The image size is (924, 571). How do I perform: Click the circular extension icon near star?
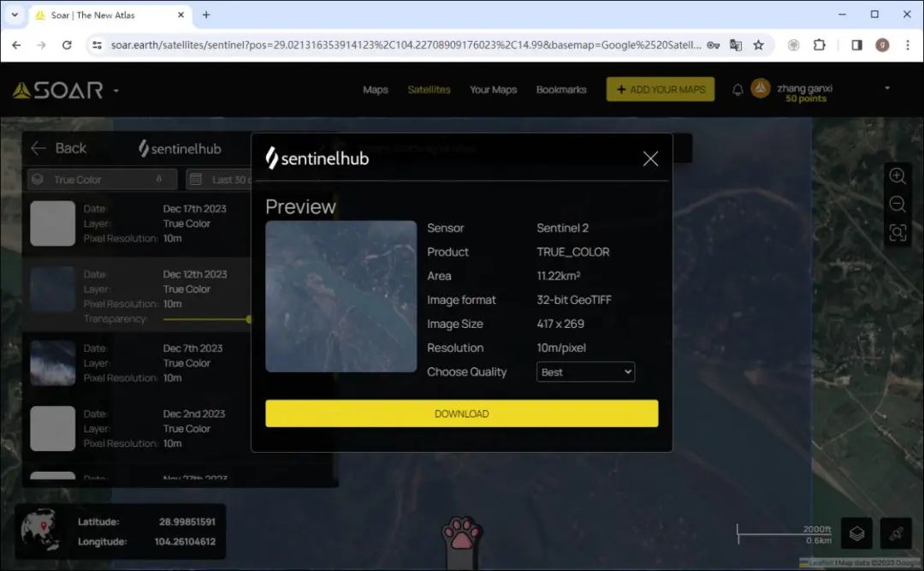tap(793, 45)
